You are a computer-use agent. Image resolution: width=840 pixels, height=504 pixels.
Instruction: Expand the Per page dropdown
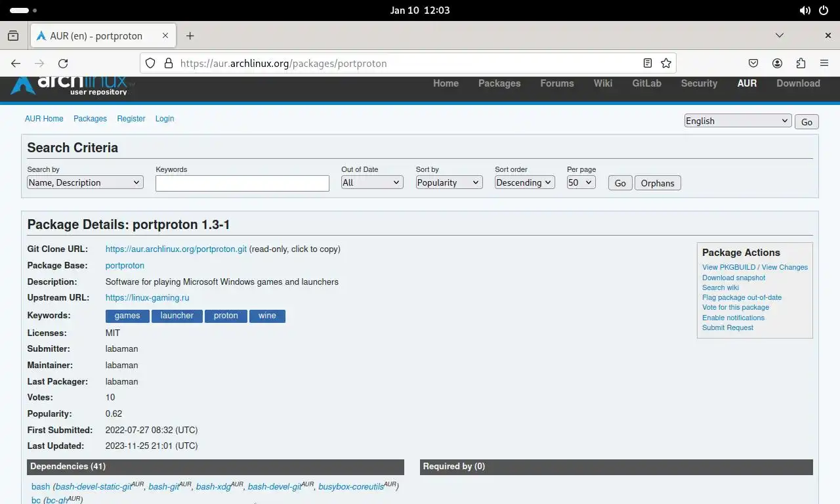[x=581, y=182]
